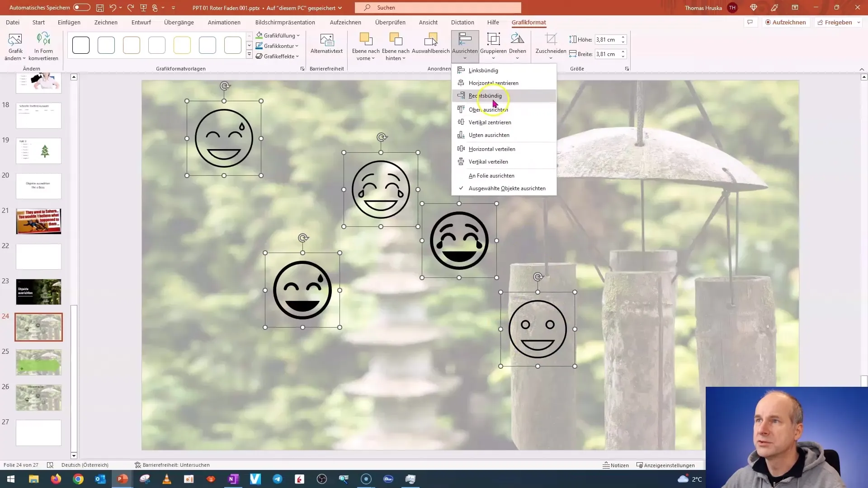Open the Datei tab

[13, 22]
